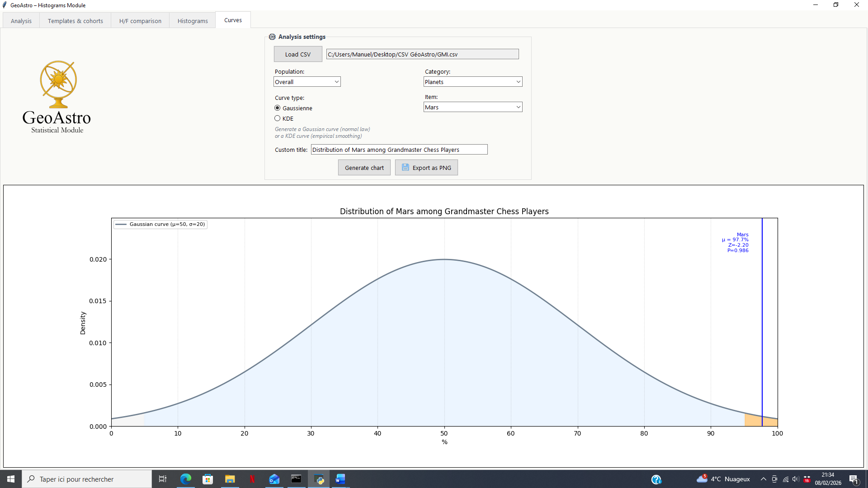This screenshot has width=868, height=488.
Task: Click the Load CSV button
Action: click(298, 54)
